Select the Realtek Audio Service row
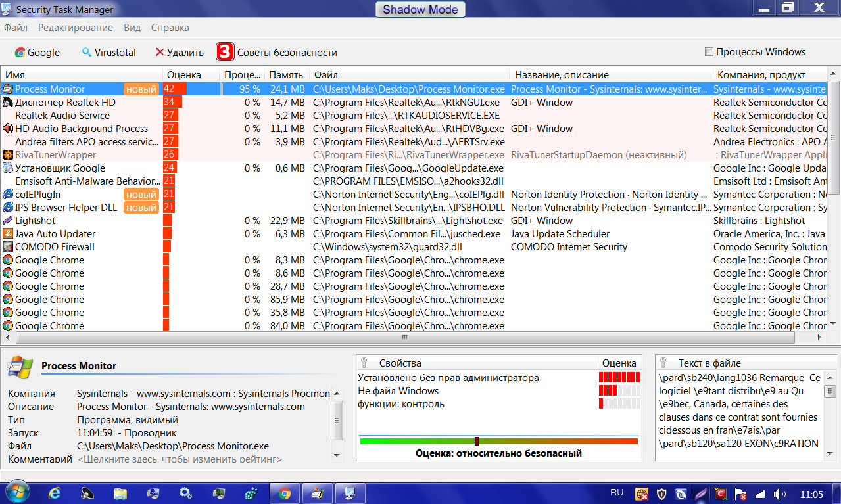 pyautogui.click(x=414, y=115)
